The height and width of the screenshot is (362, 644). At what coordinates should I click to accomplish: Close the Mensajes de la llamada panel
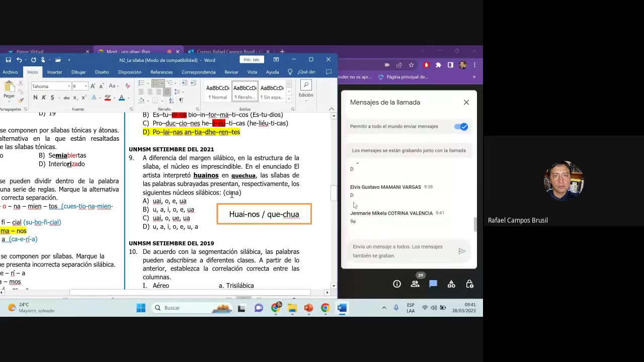tap(466, 102)
